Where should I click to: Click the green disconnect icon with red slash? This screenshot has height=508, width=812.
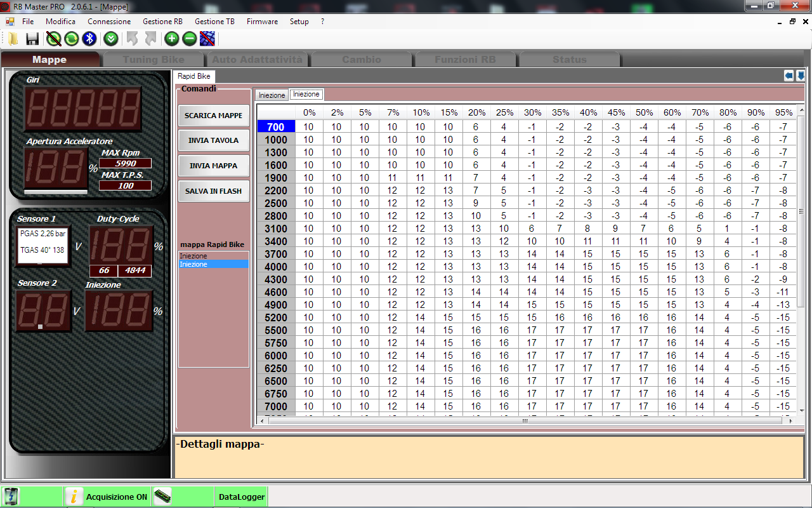point(54,39)
